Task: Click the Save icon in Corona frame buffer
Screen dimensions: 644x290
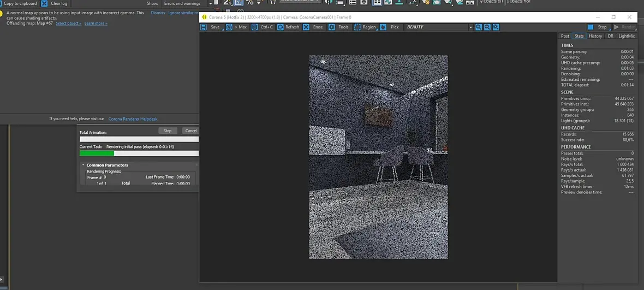Action: pos(204,27)
